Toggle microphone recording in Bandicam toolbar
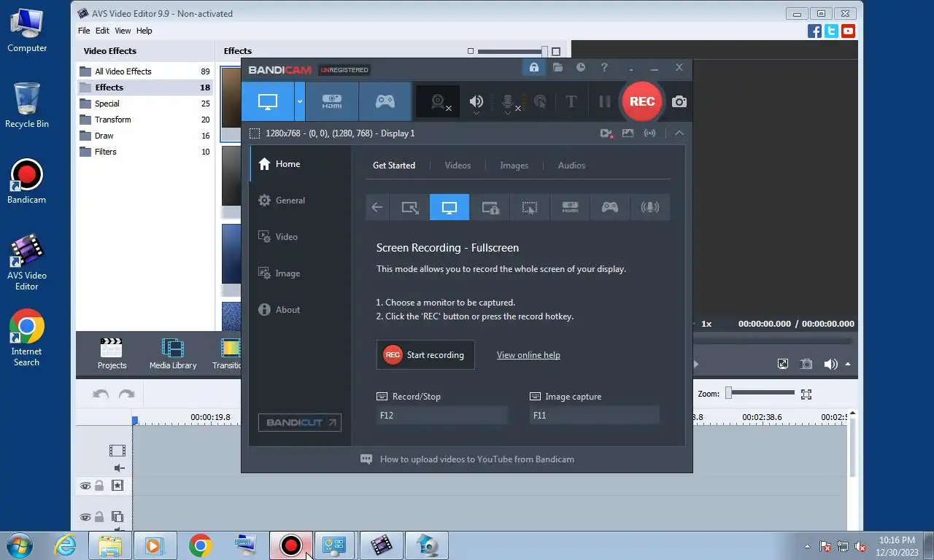Image resolution: width=934 pixels, height=560 pixels. click(x=509, y=102)
